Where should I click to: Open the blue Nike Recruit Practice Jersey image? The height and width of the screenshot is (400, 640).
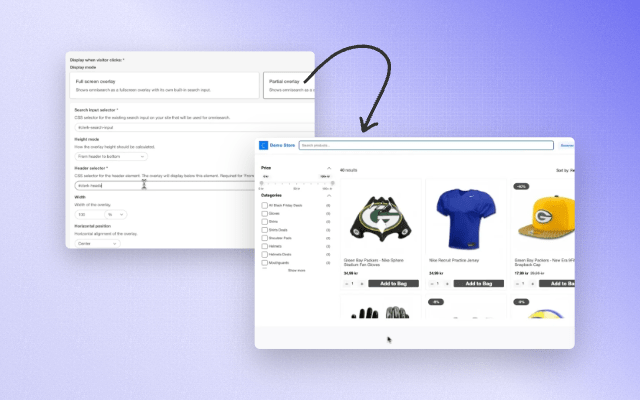coord(466,218)
